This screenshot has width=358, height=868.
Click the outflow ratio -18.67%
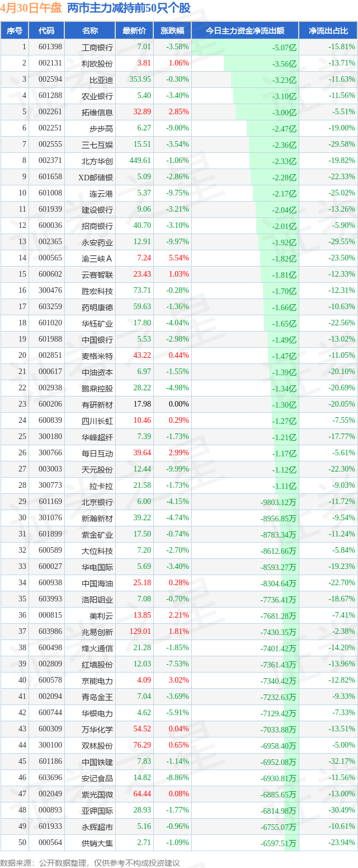tap(342, 599)
